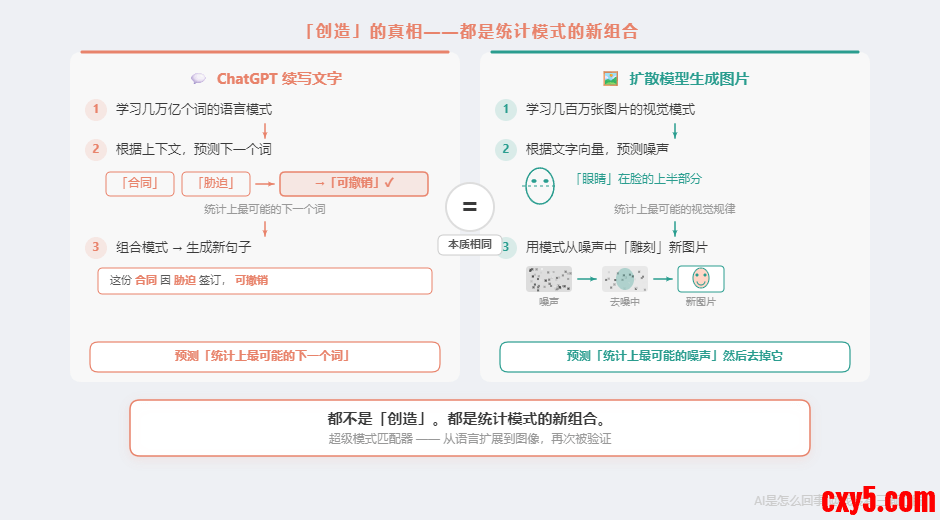940x520 pixels.
Task: Click the text 学习几百万张图片的视觉模式
Action: click(610, 109)
